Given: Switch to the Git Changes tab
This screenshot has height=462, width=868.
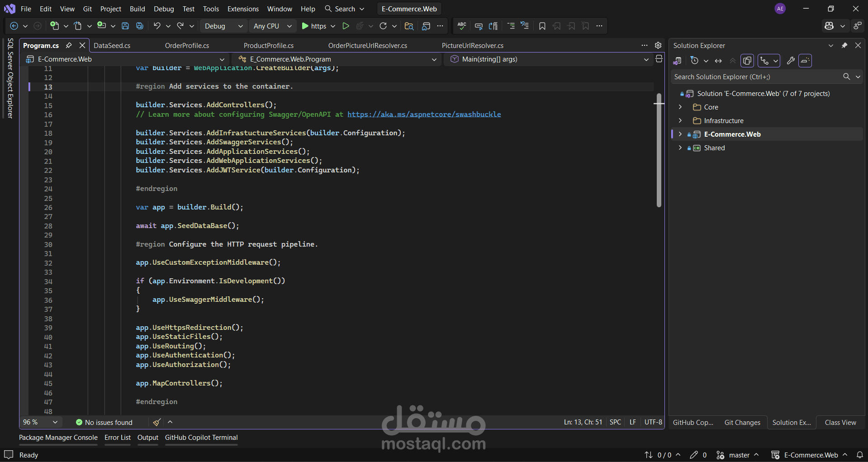Looking at the screenshot, I should coord(742,423).
